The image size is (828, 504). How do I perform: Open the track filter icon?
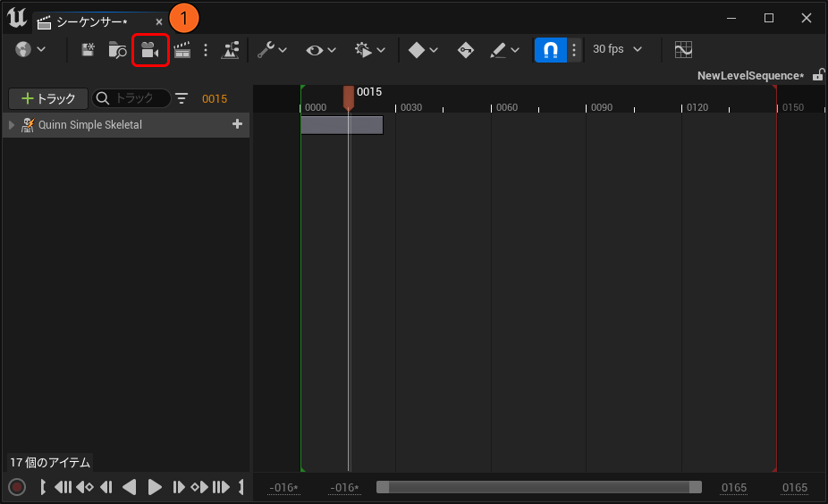coord(182,98)
